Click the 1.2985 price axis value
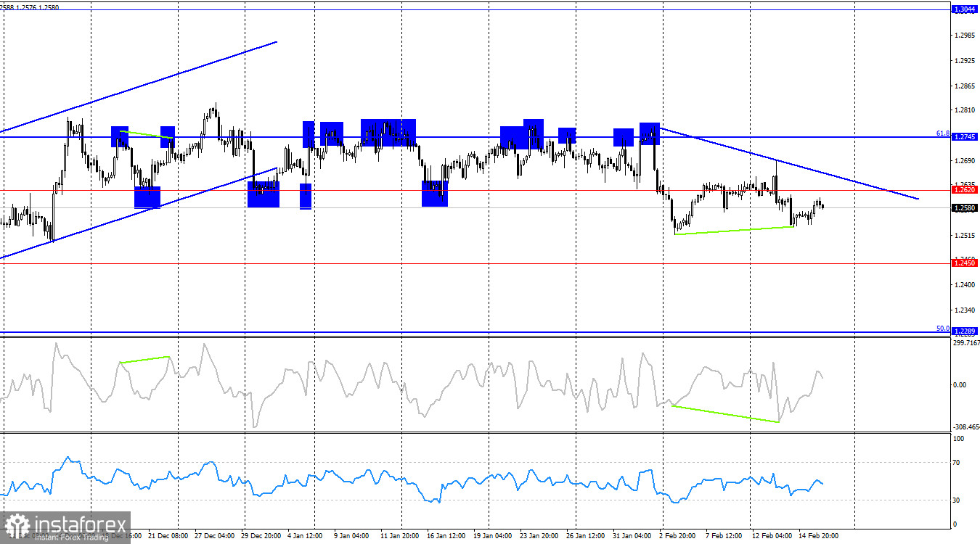Screen dimensions: 980x544 pyautogui.click(x=965, y=36)
